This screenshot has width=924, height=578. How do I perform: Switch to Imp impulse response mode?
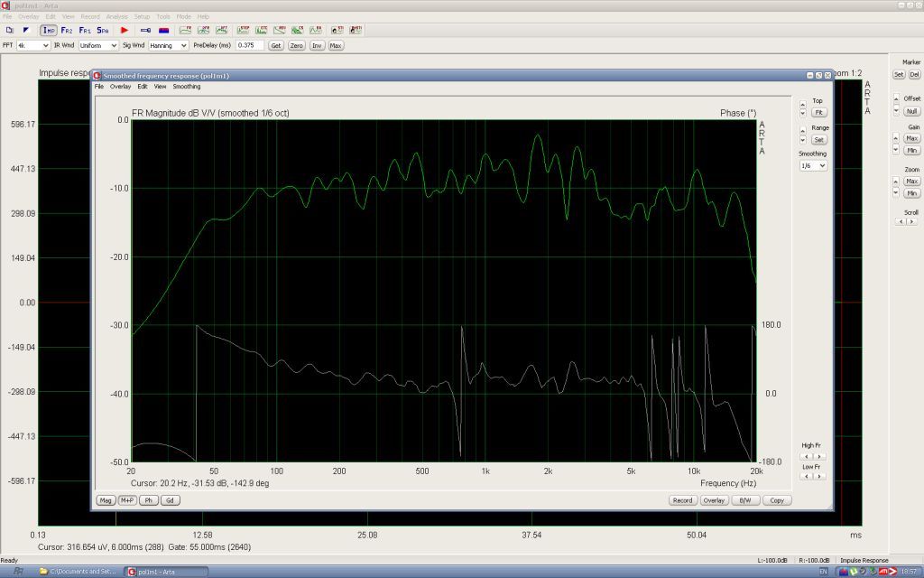coord(49,30)
